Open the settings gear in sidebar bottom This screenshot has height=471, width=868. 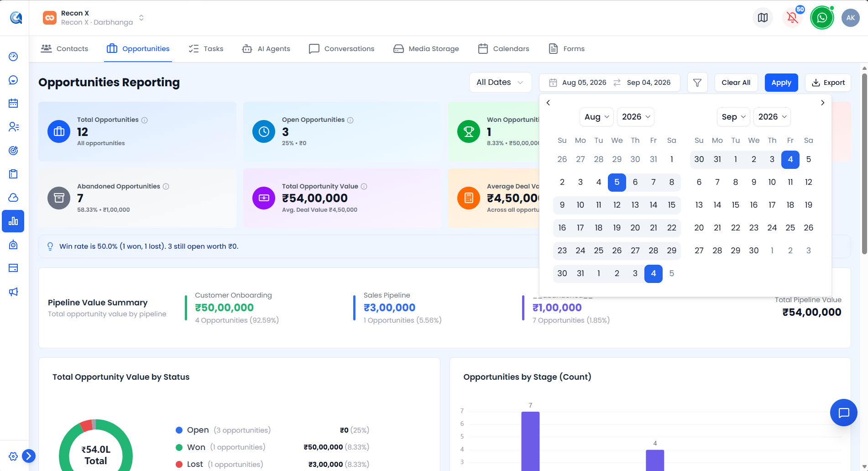(13, 456)
